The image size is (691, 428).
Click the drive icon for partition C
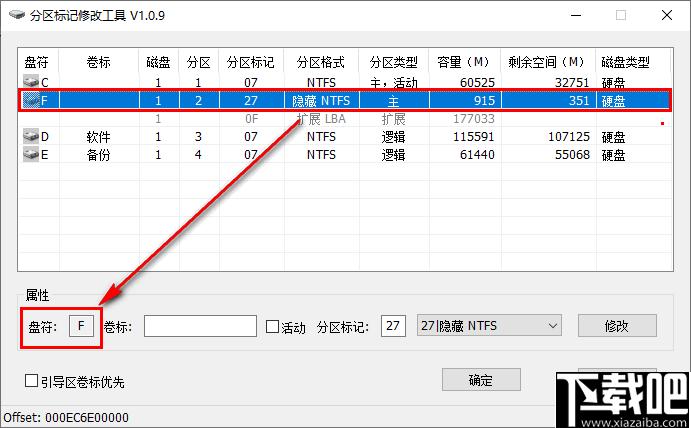(x=31, y=82)
